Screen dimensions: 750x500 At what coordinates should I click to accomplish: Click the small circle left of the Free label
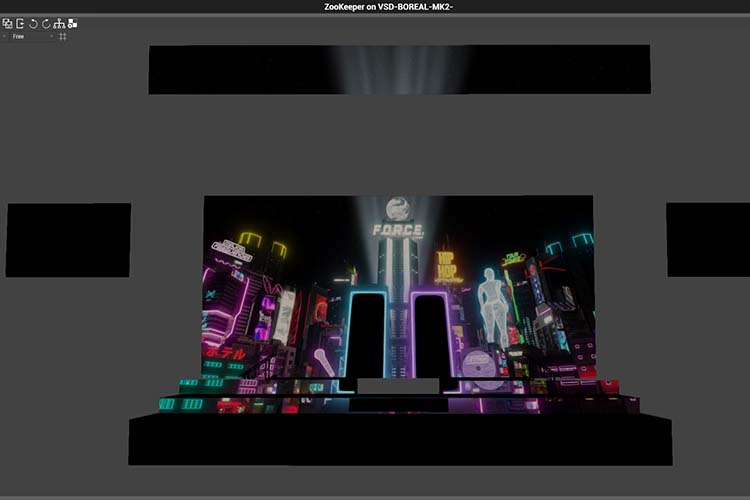pyautogui.click(x=4, y=36)
